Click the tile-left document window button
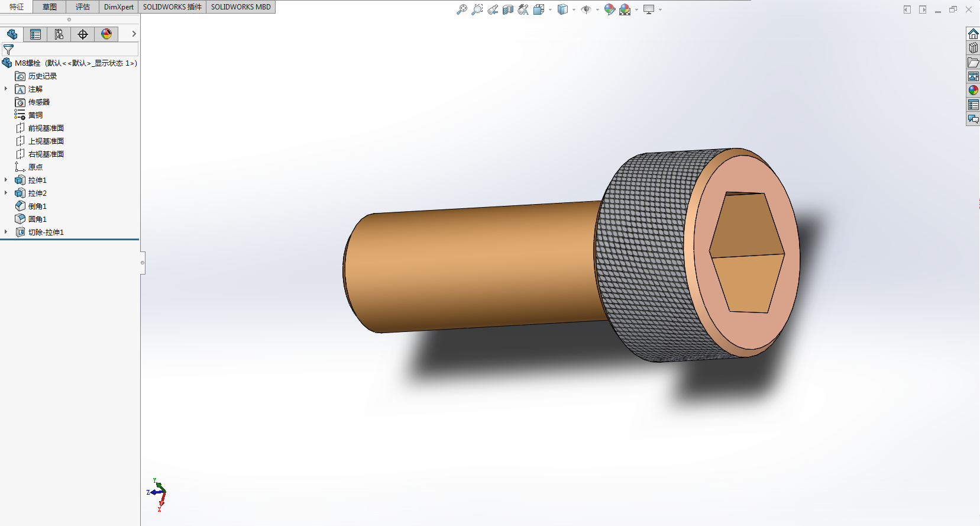This screenshot has height=526, width=980. coord(907,9)
